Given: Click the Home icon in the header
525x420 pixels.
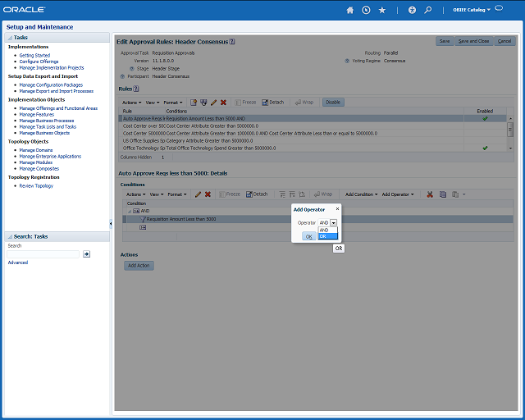Looking at the screenshot, I should pyautogui.click(x=350, y=10).
